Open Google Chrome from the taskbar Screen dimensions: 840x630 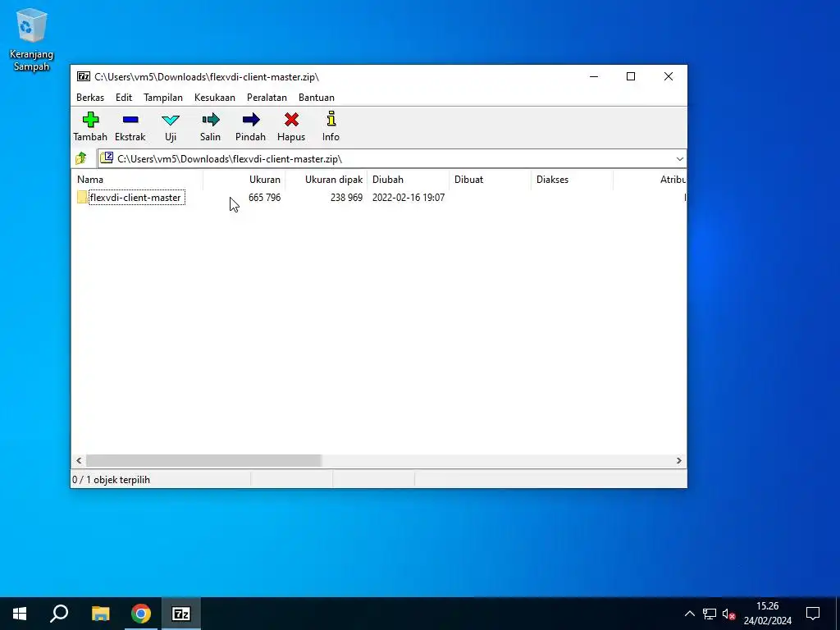point(141,614)
